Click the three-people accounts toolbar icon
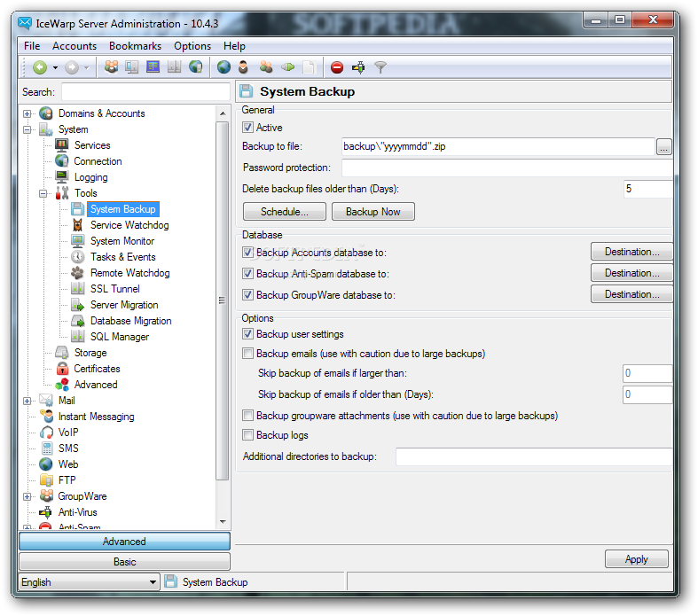The width and height of the screenshot is (698, 616). click(x=111, y=67)
